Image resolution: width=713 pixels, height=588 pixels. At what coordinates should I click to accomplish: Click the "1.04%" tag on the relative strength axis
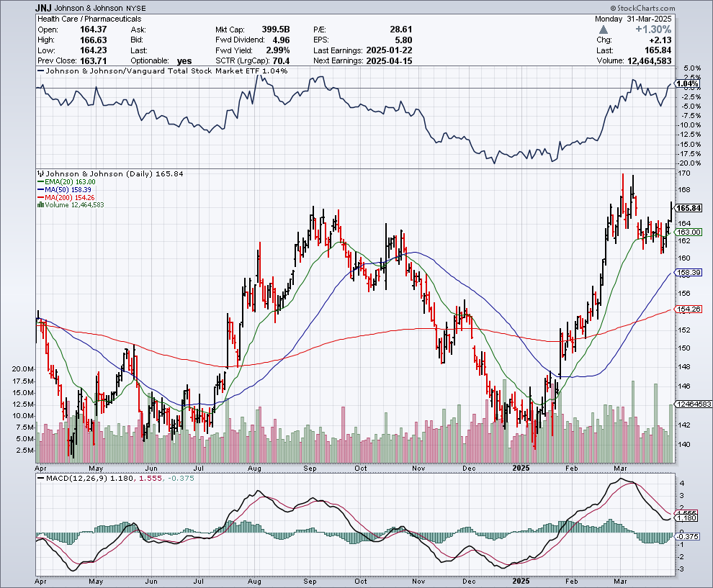(687, 83)
